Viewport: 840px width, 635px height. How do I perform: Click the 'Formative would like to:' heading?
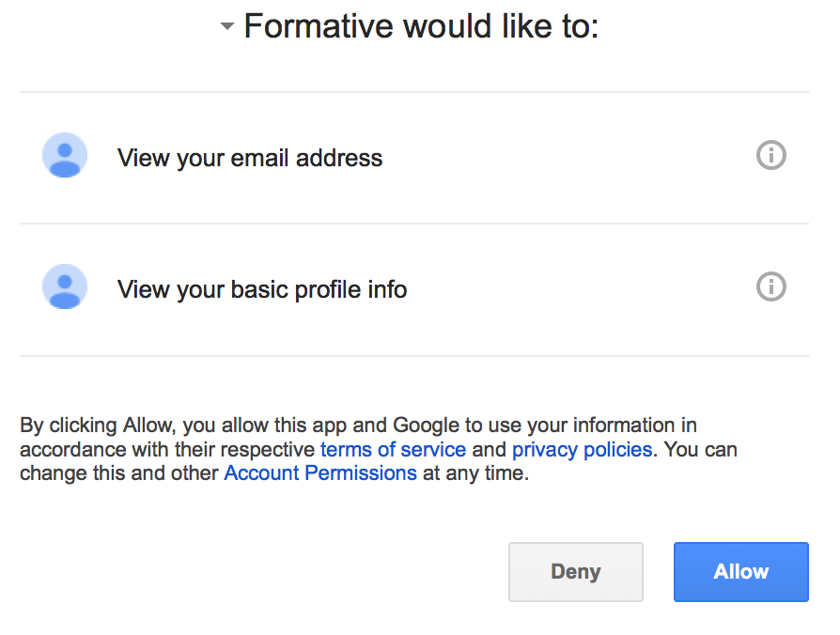click(x=421, y=26)
